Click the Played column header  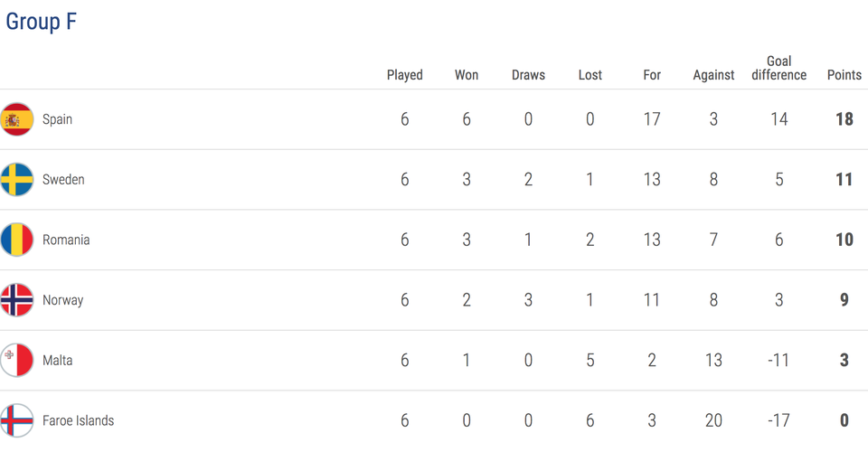405,75
